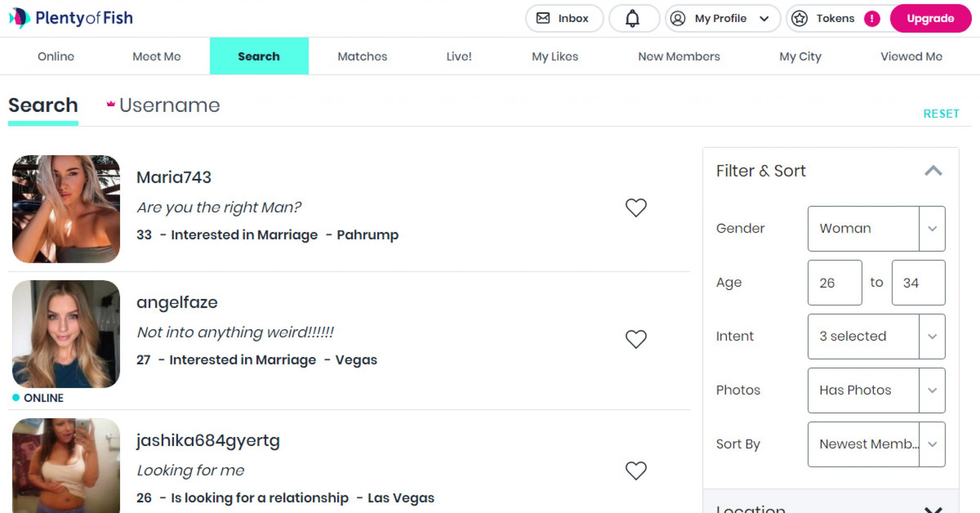Open the Intent dropdown showing 3 selected
Screen dimensions: 980x513
pyautogui.click(x=876, y=336)
